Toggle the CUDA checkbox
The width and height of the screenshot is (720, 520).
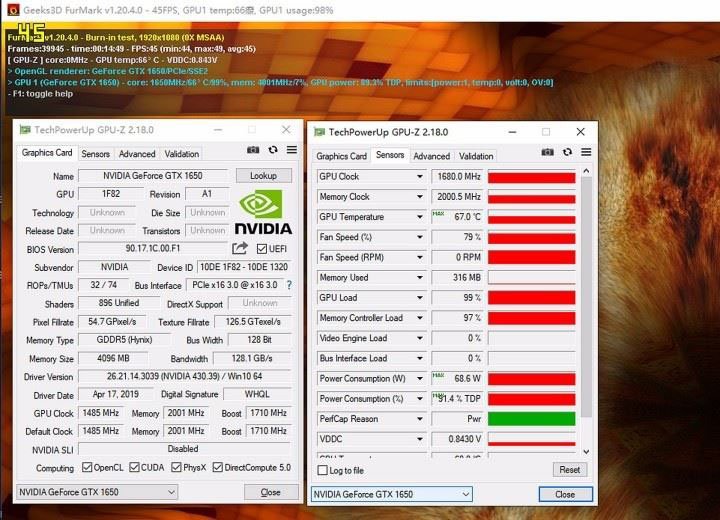(x=134, y=467)
